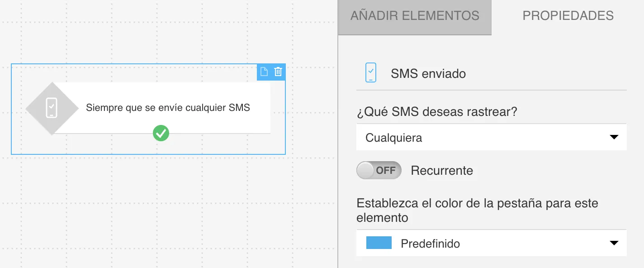Click the SMS enviado title text
The image size is (644, 268).
click(x=428, y=74)
